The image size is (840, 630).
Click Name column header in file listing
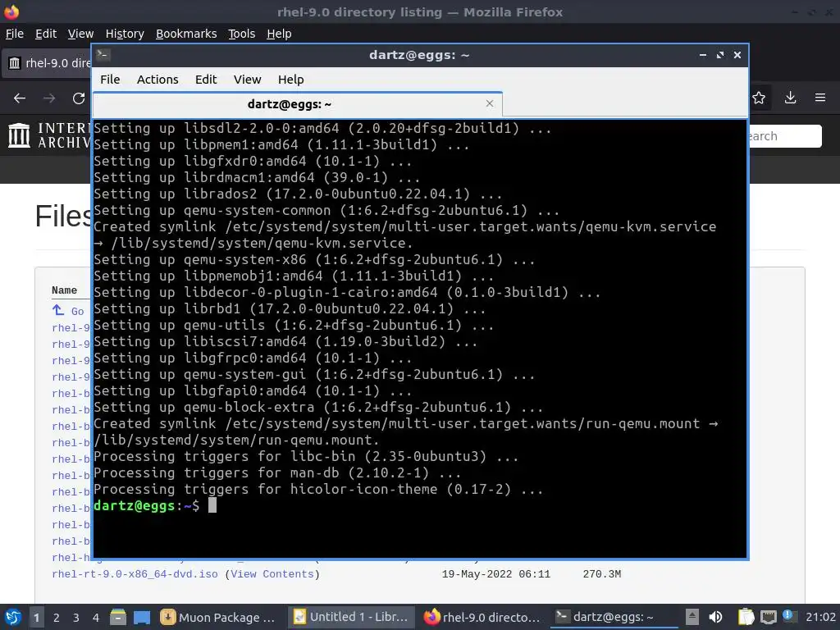tap(64, 290)
